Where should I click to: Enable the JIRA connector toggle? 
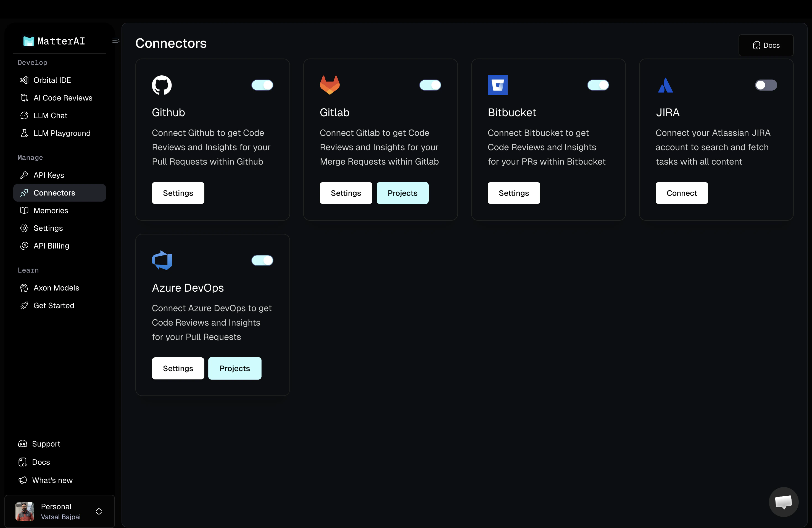(766, 85)
